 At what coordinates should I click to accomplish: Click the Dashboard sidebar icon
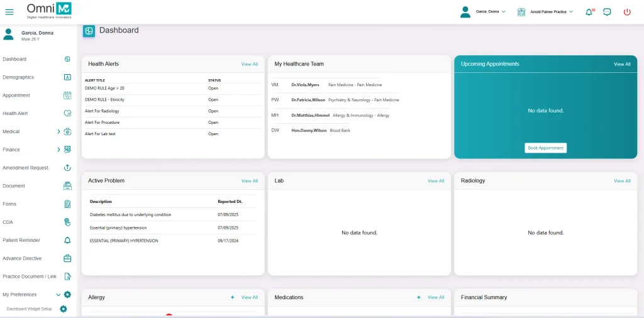coord(67,59)
